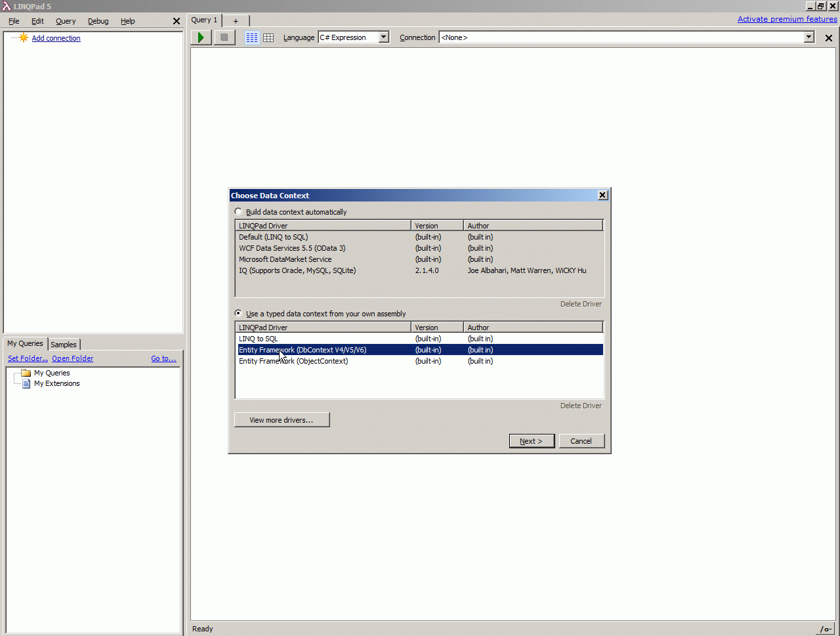Screen dimensions: 840x636
Task: Open the Debug menu
Action: click(x=98, y=21)
